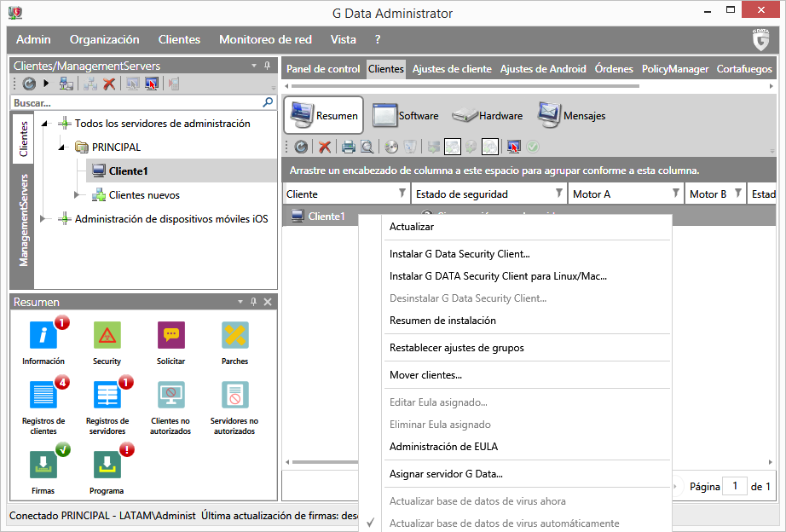Image resolution: width=786 pixels, height=532 pixels.
Task: Click the Firmas download icon
Action: click(x=43, y=465)
